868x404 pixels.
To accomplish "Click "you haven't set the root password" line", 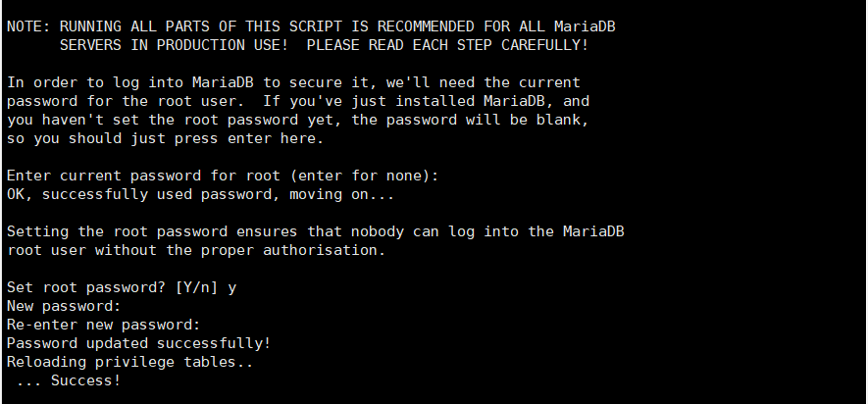I will point(298,120).
